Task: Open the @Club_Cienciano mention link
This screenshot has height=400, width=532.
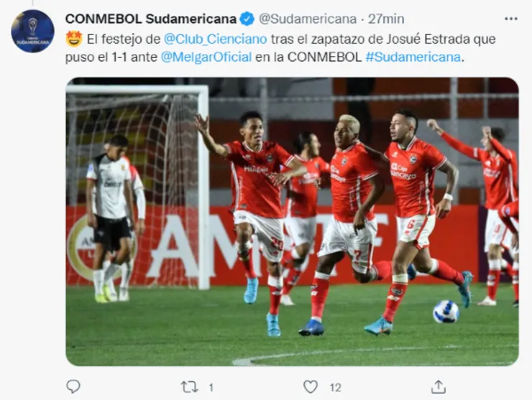Action: click(215, 39)
